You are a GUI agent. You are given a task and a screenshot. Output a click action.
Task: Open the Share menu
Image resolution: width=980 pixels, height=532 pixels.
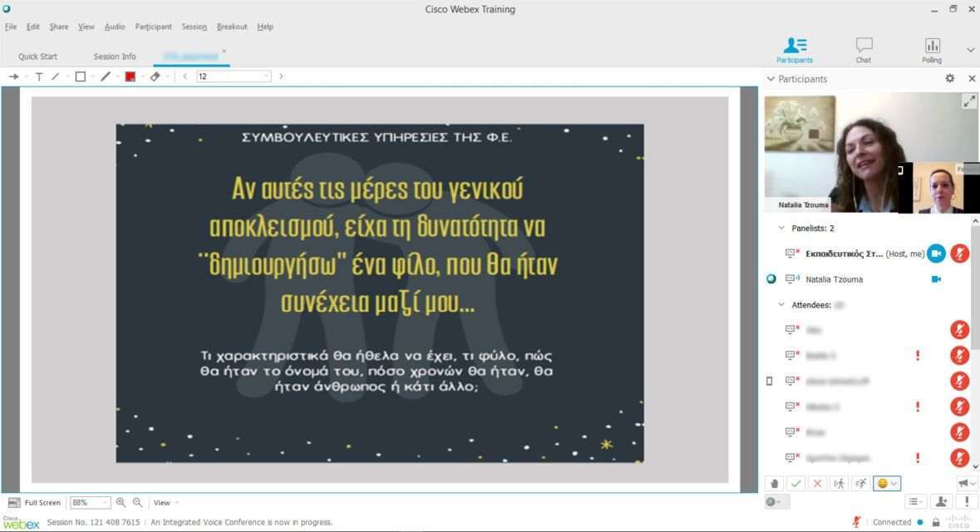pyautogui.click(x=59, y=27)
